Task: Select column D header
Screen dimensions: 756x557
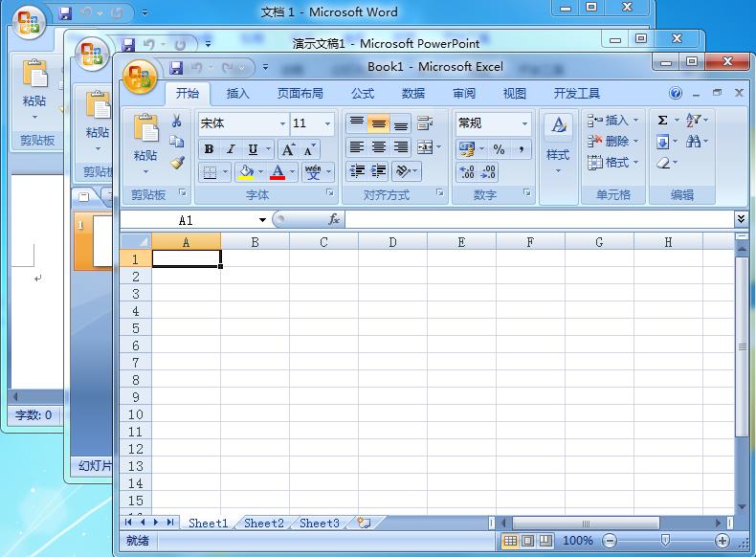Action: 392,242
